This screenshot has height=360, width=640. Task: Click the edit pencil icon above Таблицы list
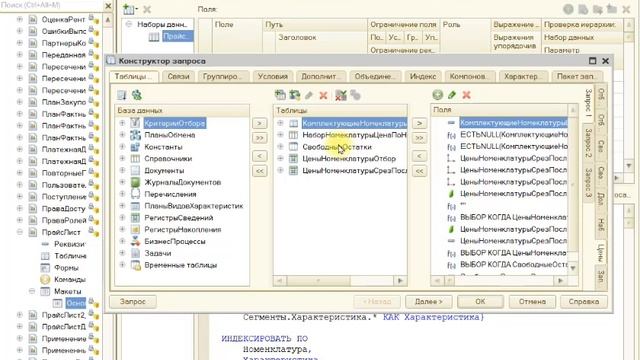309,95
